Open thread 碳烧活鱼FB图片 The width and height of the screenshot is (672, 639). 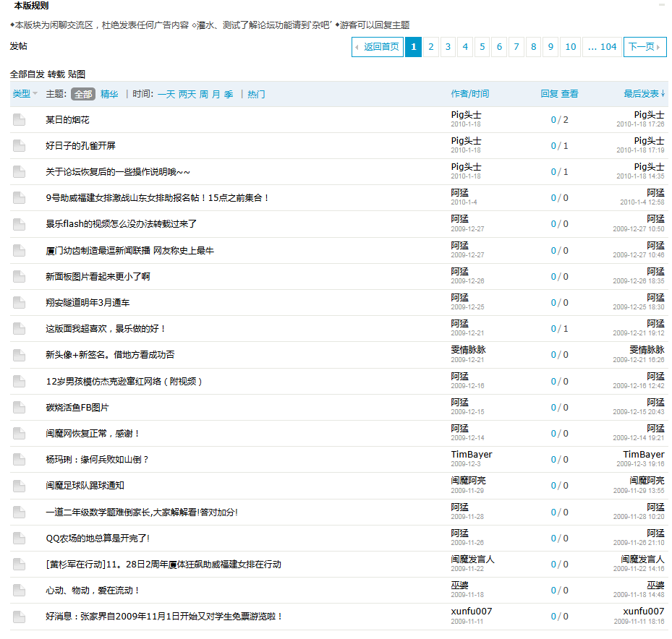pyautogui.click(x=77, y=408)
